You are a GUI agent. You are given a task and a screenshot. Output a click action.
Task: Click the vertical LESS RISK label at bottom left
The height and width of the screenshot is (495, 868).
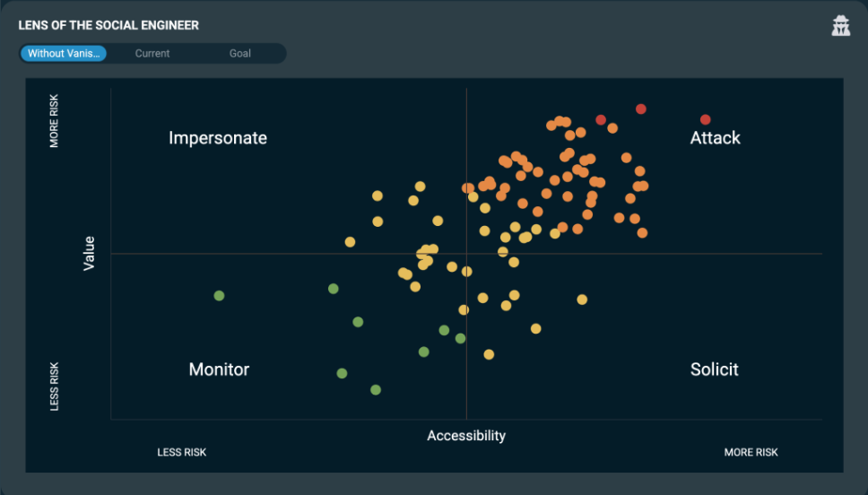(x=55, y=386)
